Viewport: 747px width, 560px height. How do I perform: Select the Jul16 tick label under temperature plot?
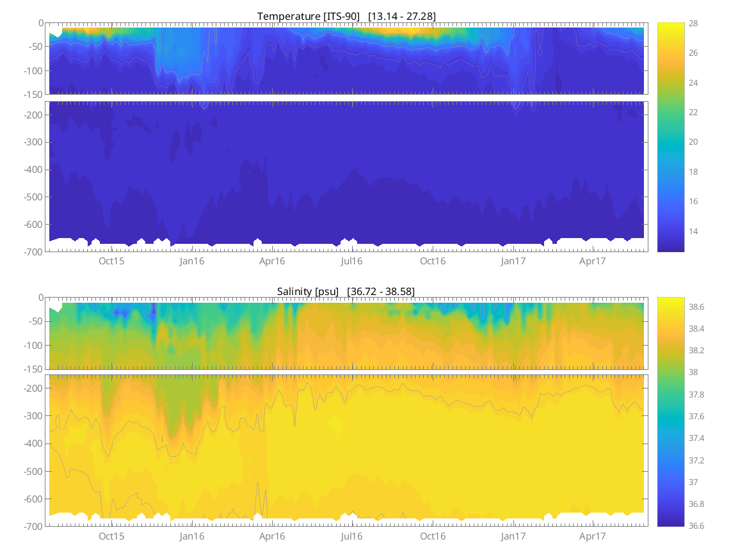351,261
